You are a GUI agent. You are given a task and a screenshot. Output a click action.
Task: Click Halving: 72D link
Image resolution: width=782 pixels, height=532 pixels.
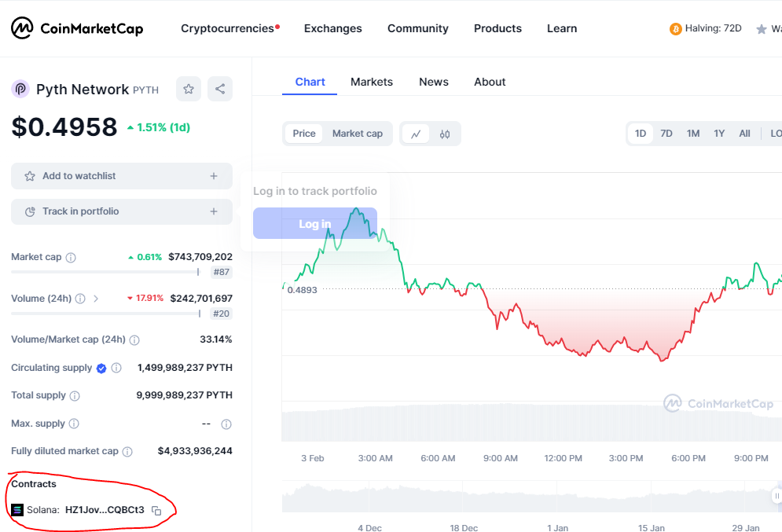coord(713,28)
